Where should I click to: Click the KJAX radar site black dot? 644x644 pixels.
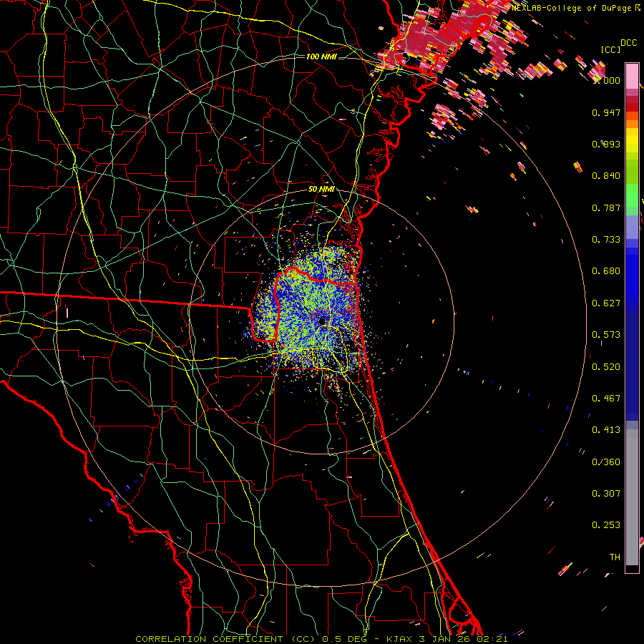tap(321, 321)
